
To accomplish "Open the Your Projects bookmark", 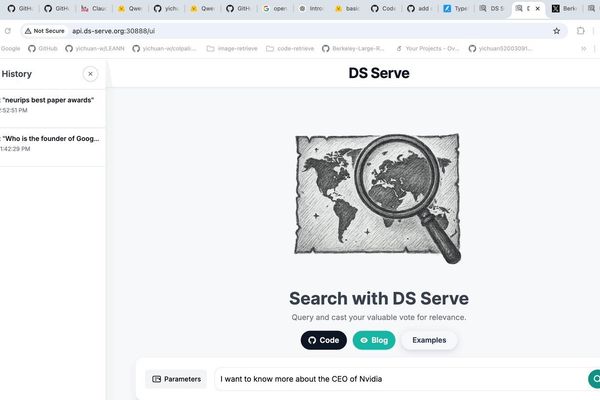I will tap(427, 49).
